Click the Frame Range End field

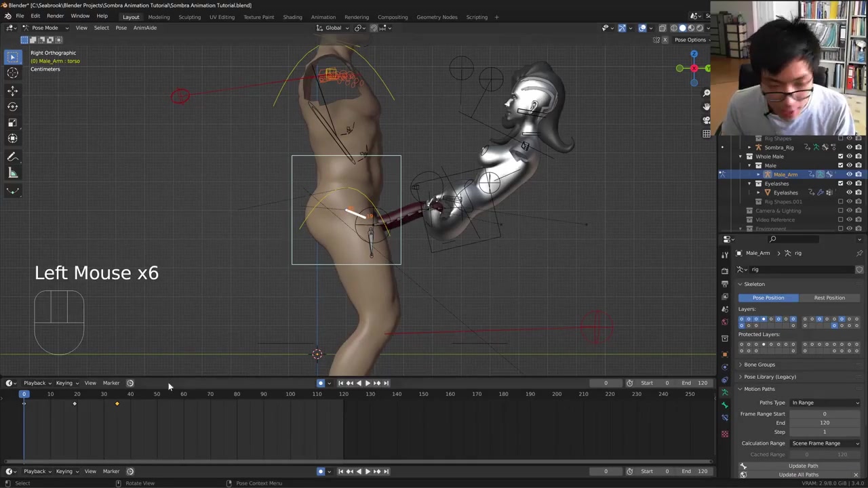click(825, 423)
